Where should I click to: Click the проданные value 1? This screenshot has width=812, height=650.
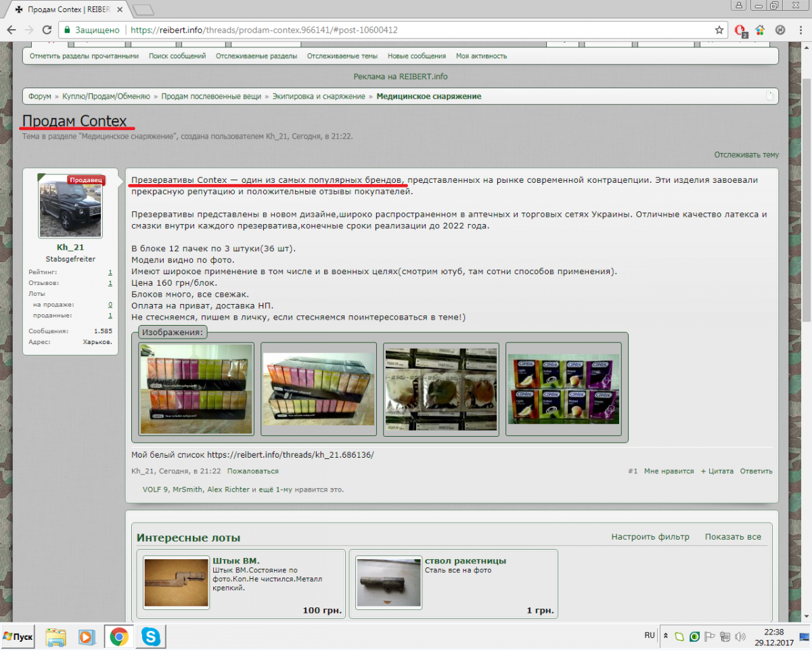(x=110, y=316)
